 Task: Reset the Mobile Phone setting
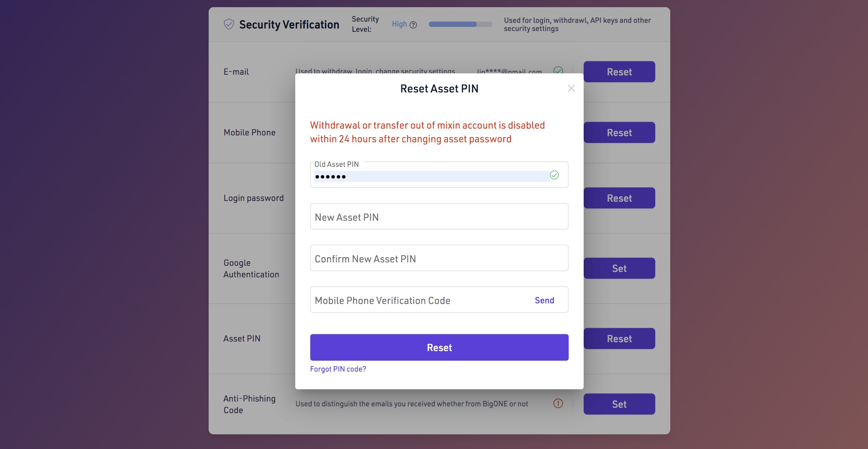click(x=619, y=132)
